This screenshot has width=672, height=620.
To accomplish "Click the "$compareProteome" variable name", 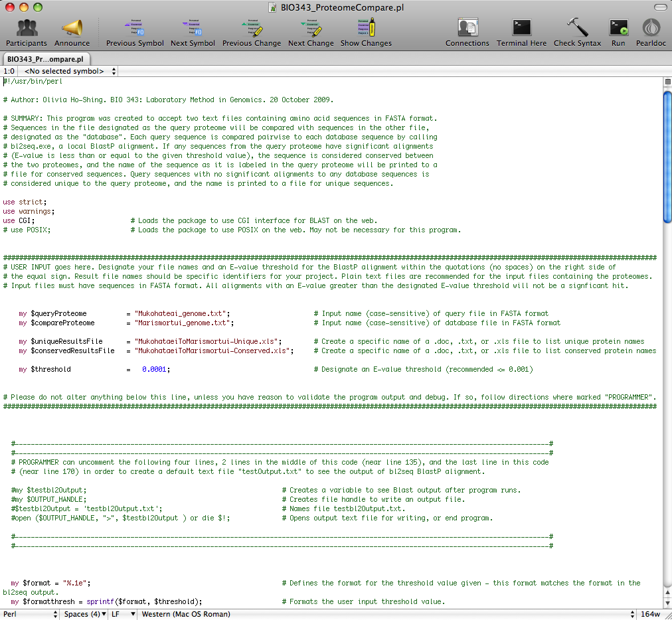I will point(62,323).
